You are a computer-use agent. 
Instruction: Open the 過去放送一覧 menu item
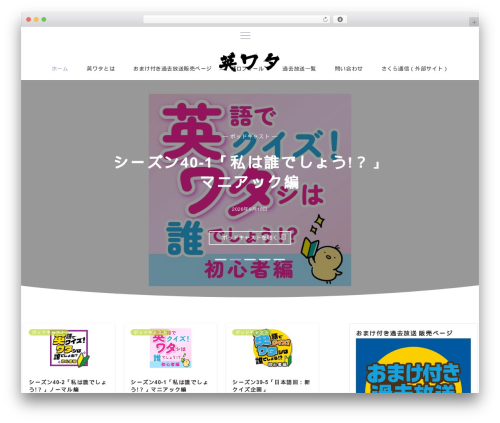[299, 69]
